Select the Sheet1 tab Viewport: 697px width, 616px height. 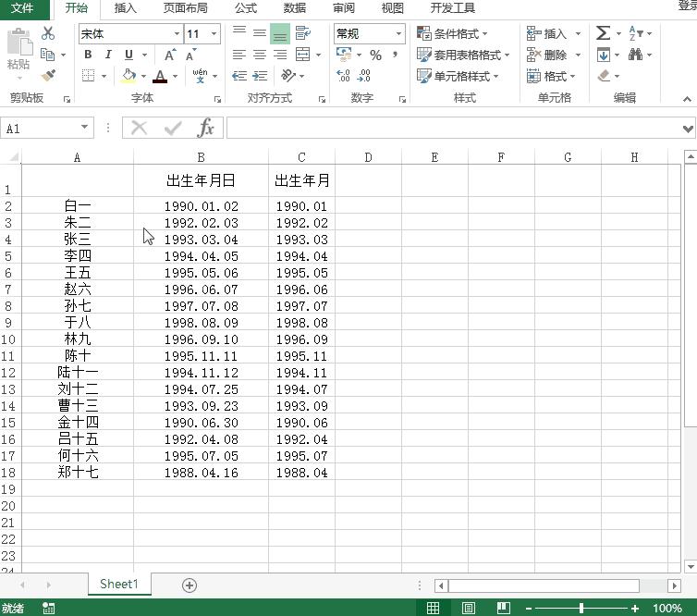[x=119, y=584]
